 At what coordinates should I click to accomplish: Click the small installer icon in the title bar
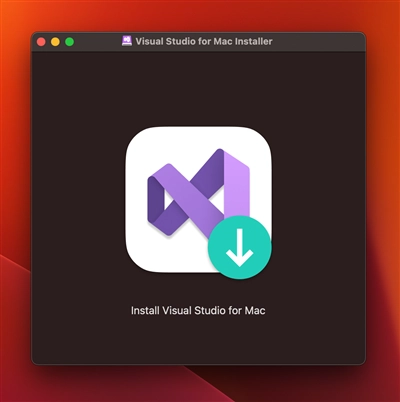127,41
